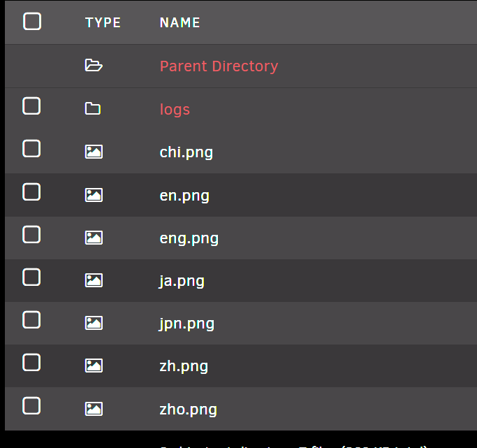
Task: Click the image icon next to zh.png
Action: click(94, 366)
